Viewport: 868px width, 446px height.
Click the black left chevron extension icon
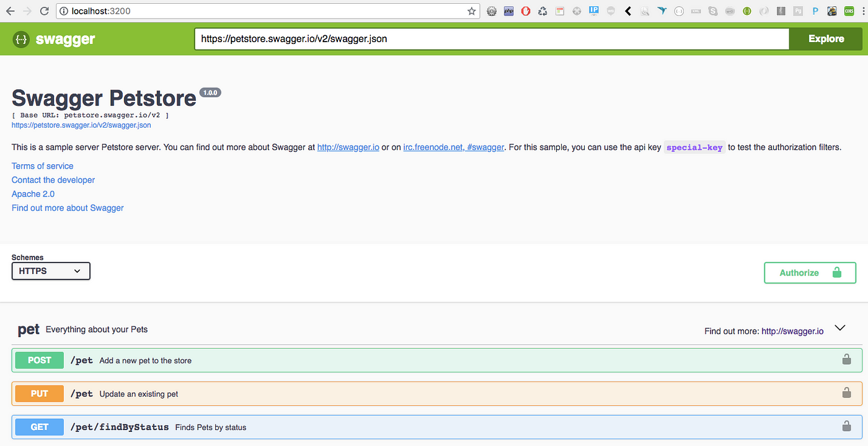tap(628, 11)
